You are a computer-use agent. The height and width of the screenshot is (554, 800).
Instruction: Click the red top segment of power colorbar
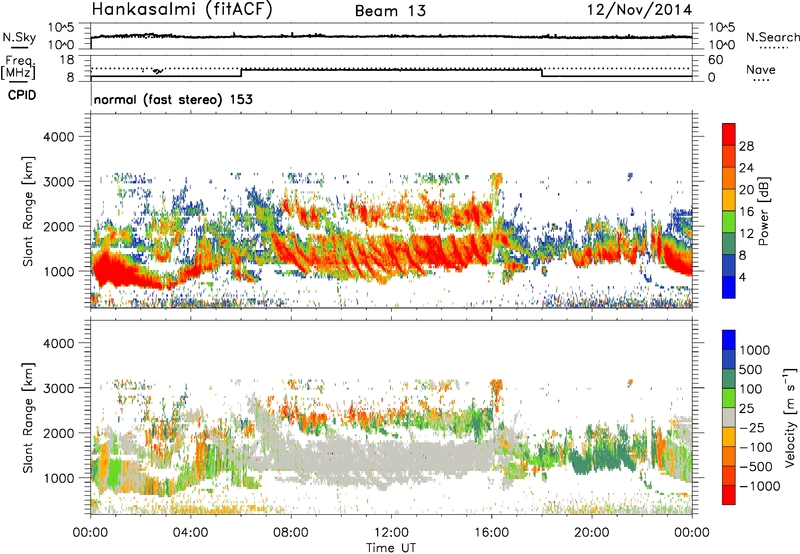pyautogui.click(x=729, y=134)
